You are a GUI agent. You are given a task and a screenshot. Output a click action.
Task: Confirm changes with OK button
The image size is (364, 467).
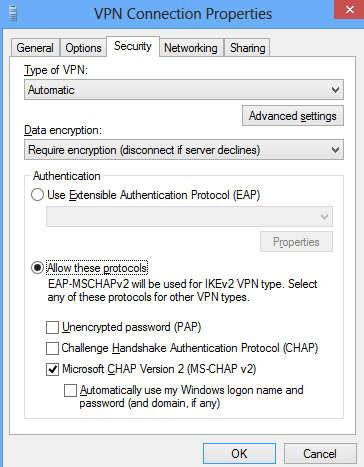239,454
